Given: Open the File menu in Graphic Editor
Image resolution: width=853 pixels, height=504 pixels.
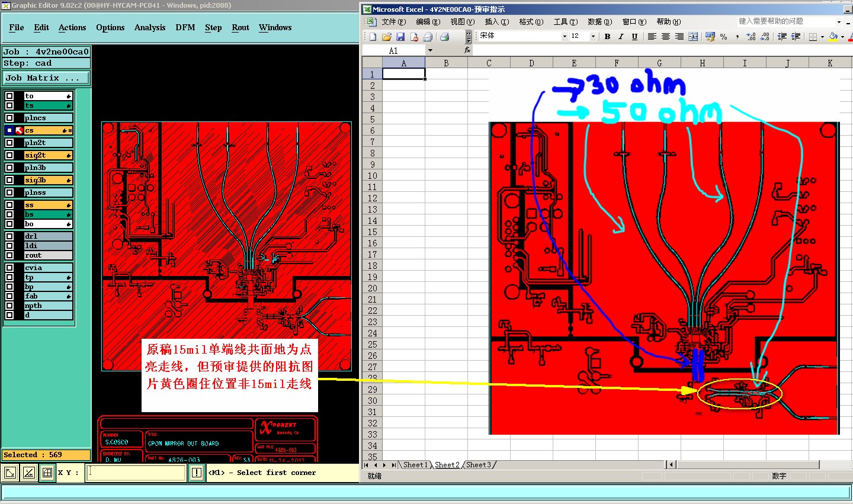Looking at the screenshot, I should tap(17, 27).
